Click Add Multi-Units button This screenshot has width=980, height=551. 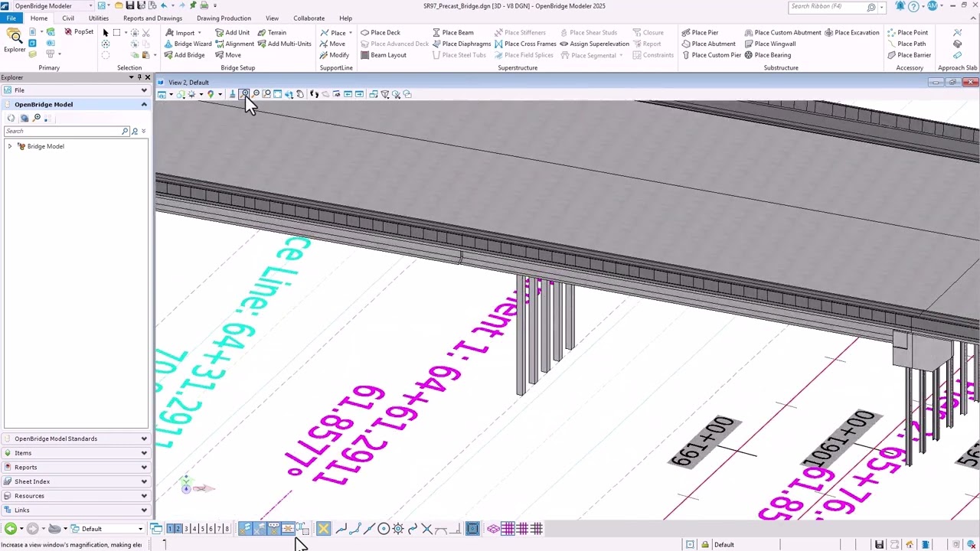pos(284,44)
